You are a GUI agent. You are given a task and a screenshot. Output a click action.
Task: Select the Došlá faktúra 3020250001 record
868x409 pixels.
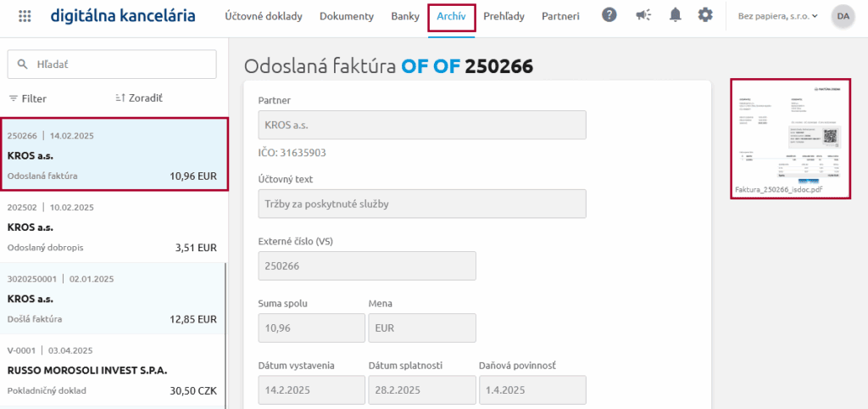pyautogui.click(x=113, y=299)
